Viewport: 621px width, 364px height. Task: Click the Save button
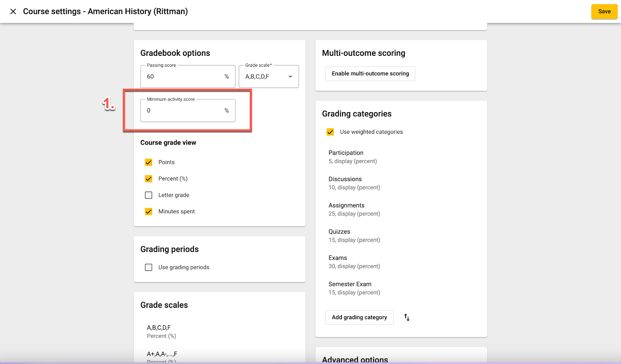(604, 12)
